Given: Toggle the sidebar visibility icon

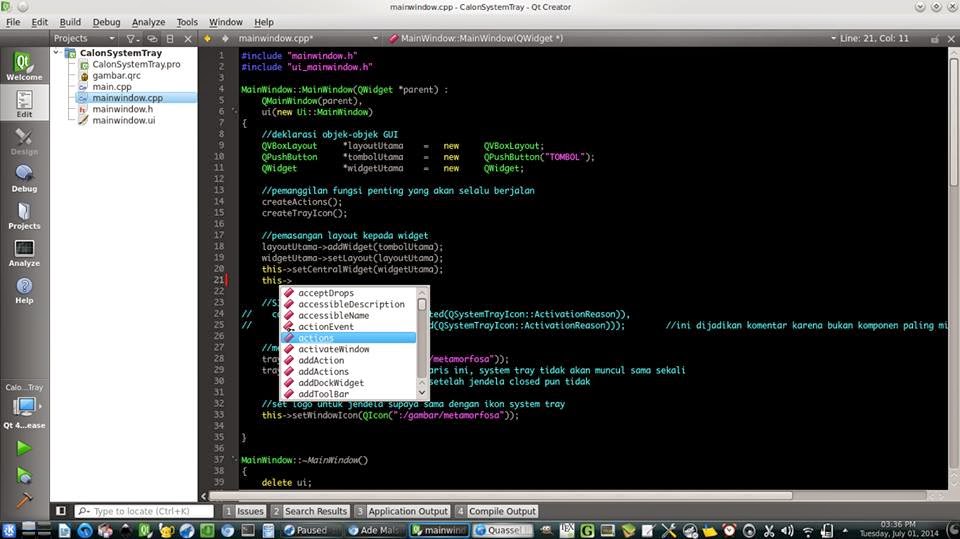Looking at the screenshot, I should 61,510.
